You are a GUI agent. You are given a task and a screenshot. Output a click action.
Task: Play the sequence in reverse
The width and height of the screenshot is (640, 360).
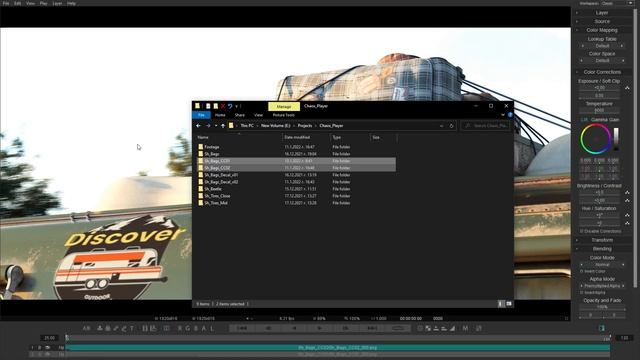click(294, 328)
